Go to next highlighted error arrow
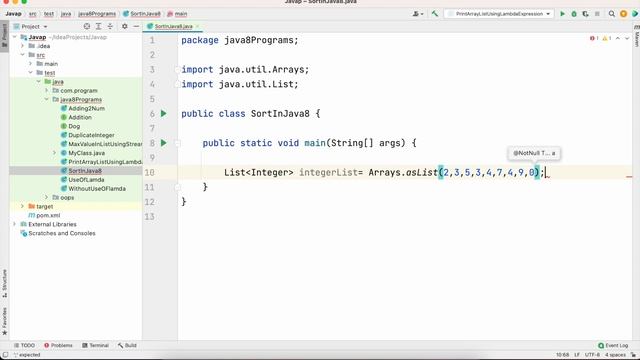The image size is (640, 360). [x=627, y=38]
